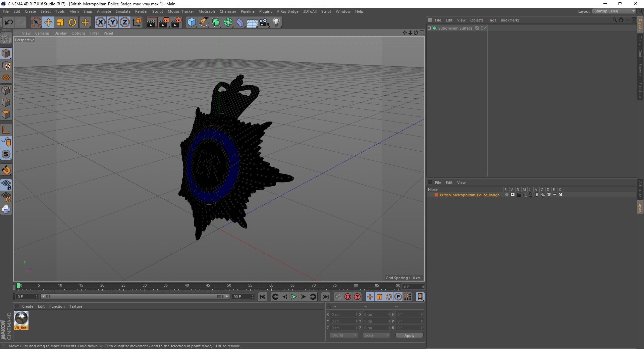
Task: Open the Tags menu in Object Manager
Action: [492, 20]
